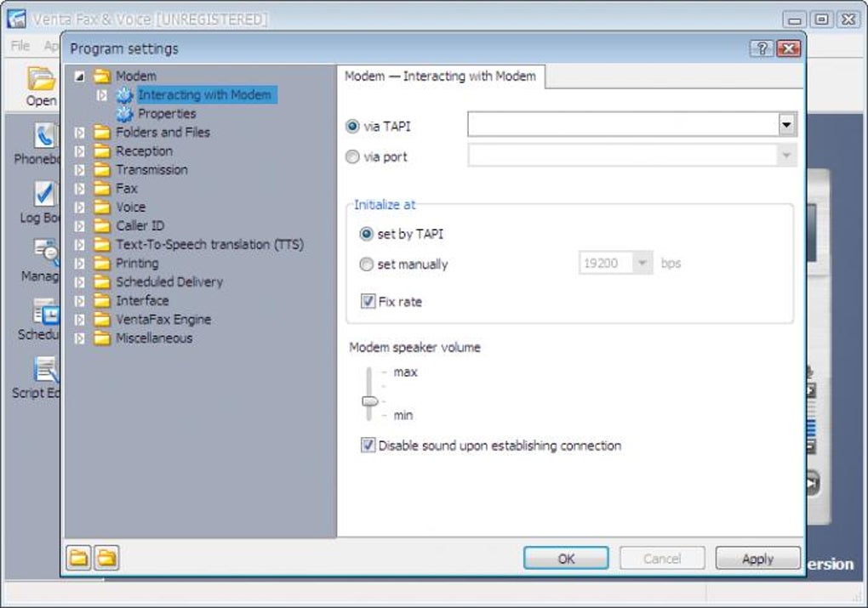Click the Manager magnifier icon
The width and height of the screenshot is (868, 608).
pos(47,252)
